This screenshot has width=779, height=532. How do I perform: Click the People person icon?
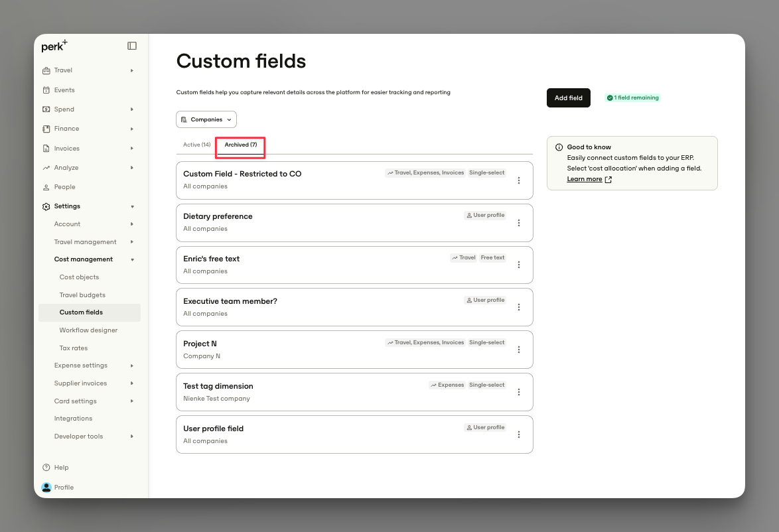click(x=46, y=187)
